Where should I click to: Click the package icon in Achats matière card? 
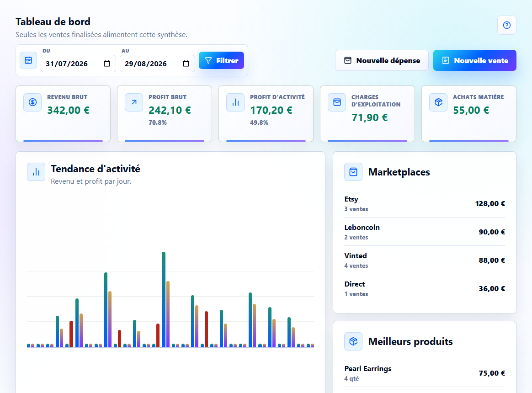438,102
